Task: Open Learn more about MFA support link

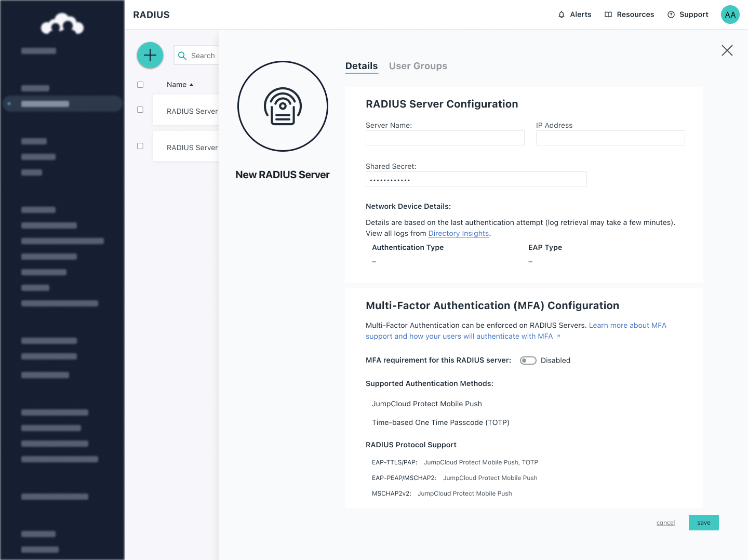Action: click(516, 331)
